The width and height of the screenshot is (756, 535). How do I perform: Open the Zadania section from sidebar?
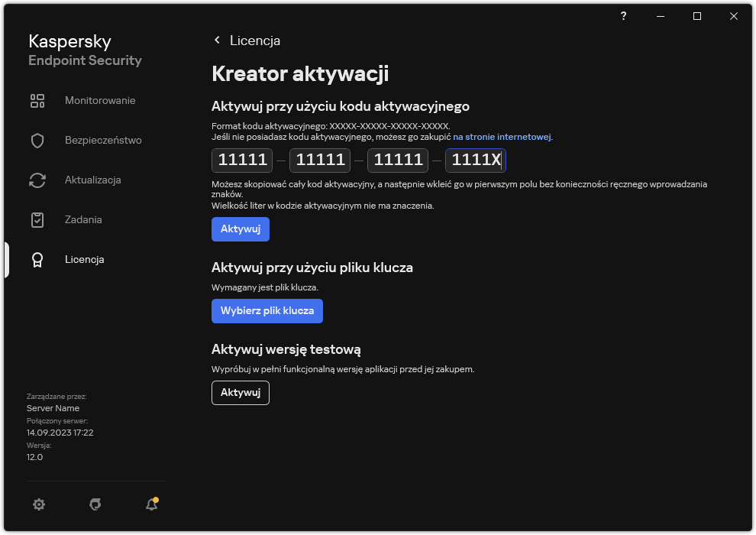[x=83, y=219]
